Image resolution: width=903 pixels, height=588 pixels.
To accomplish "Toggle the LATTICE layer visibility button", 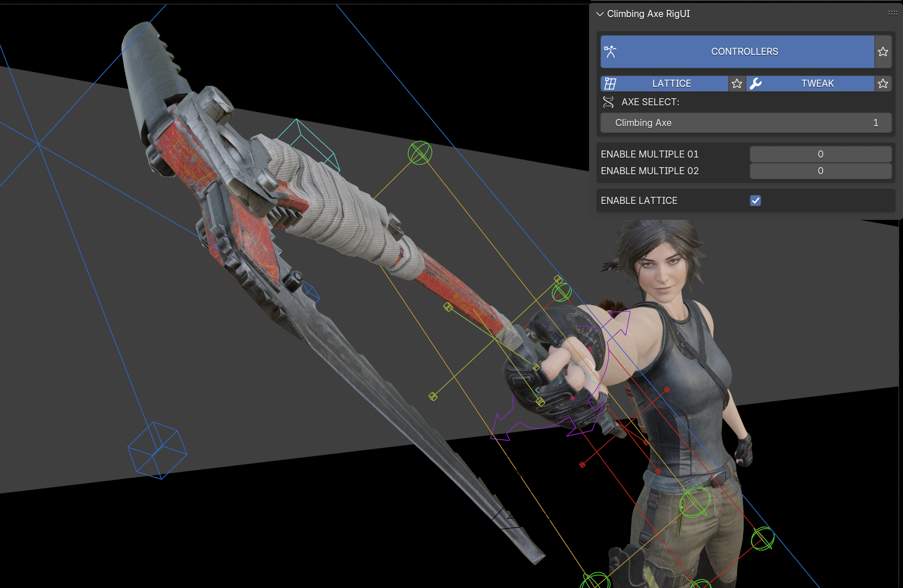I will click(671, 84).
